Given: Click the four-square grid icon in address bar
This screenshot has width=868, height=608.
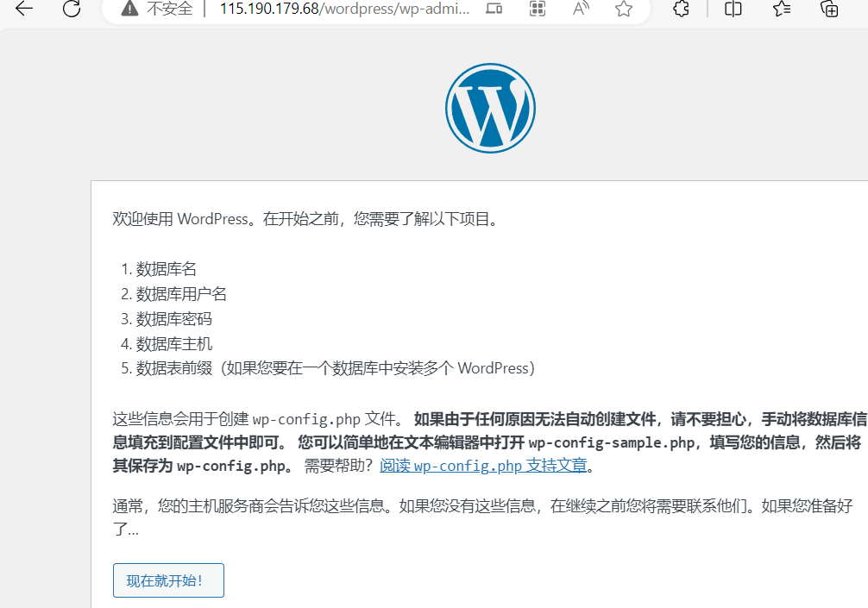Looking at the screenshot, I should (x=538, y=9).
